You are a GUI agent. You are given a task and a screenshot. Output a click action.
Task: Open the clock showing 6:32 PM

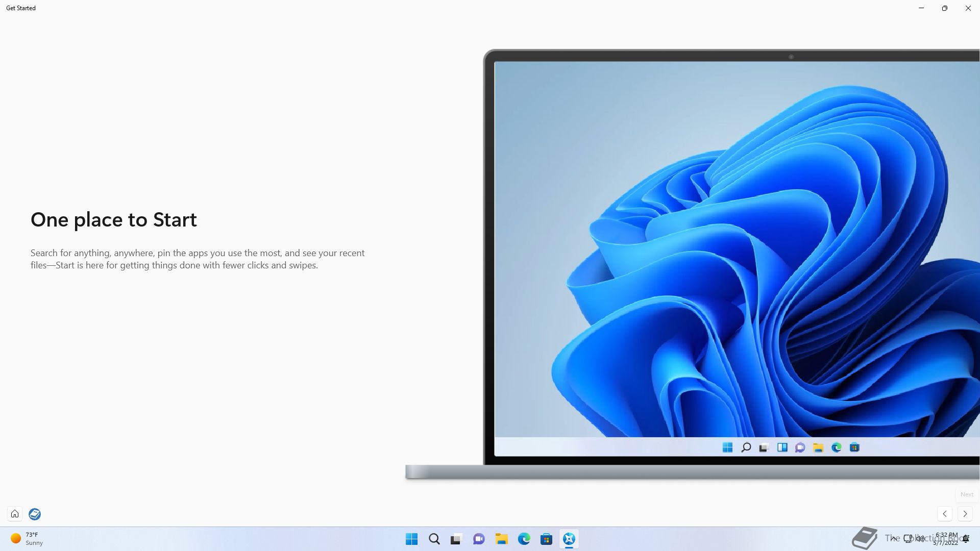(946, 539)
